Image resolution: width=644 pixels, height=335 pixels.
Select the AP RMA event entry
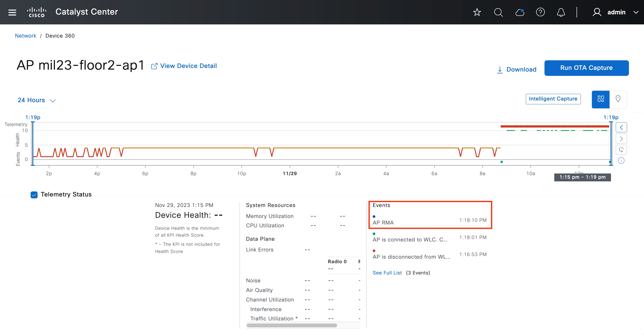click(383, 223)
